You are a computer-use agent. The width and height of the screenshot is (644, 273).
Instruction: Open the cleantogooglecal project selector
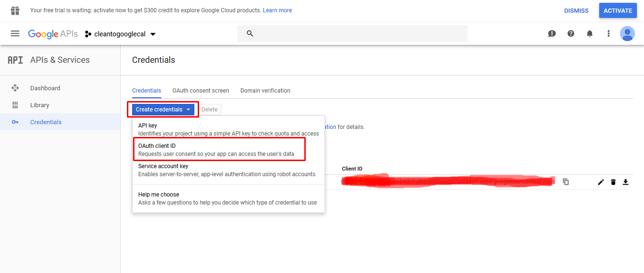[x=120, y=34]
